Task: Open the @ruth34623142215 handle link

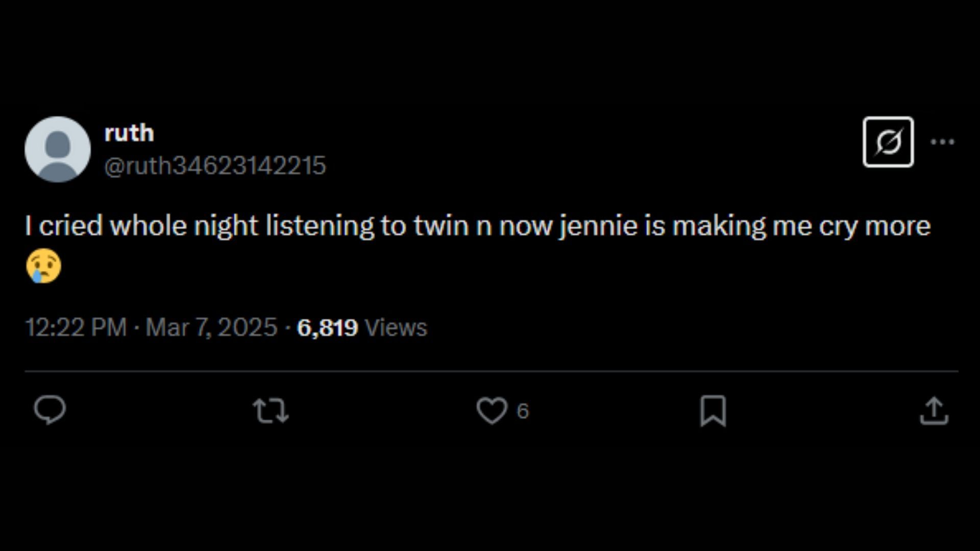Action: tap(215, 166)
